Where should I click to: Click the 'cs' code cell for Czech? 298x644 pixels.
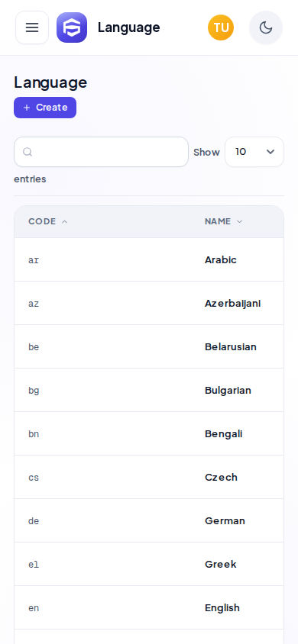click(34, 478)
